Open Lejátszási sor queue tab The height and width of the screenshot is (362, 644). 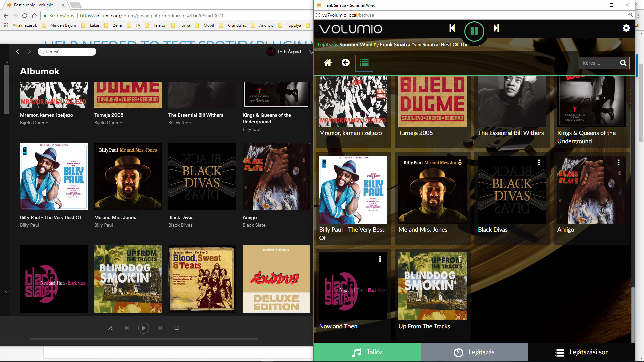[x=581, y=352]
